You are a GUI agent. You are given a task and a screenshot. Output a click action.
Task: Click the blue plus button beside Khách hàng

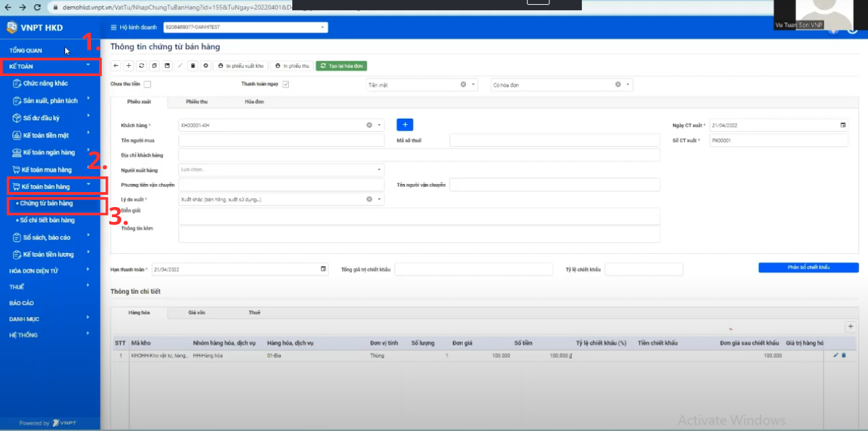click(405, 125)
